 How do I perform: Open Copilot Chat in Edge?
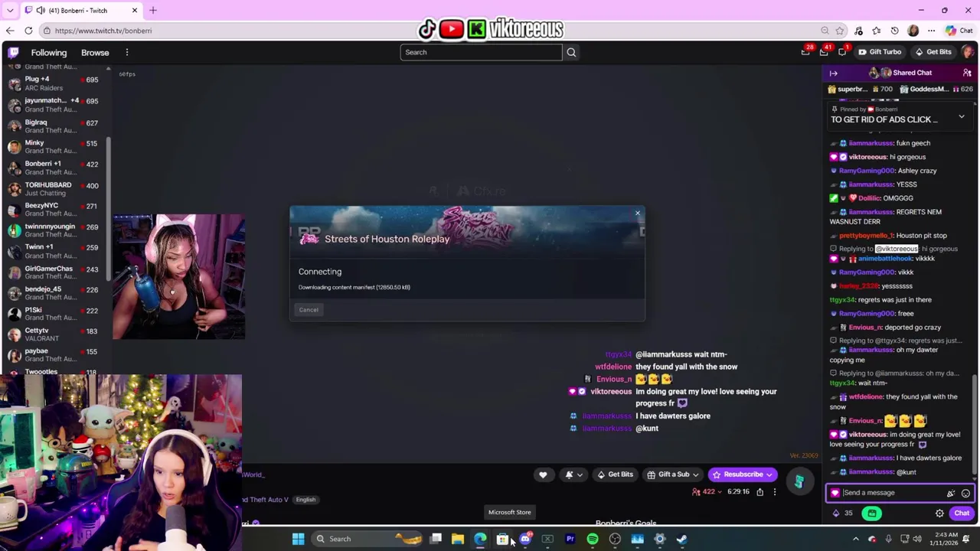click(x=959, y=31)
